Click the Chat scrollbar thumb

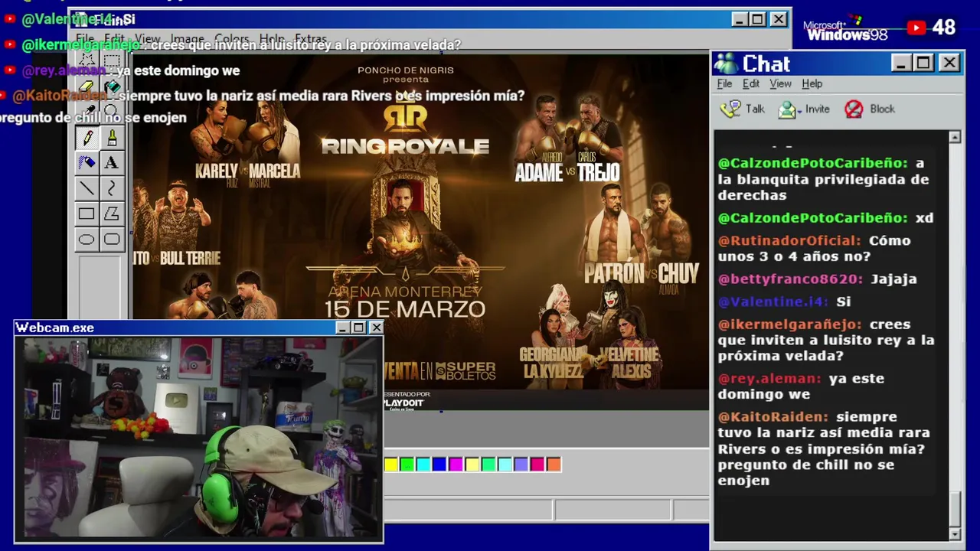[x=955, y=508]
